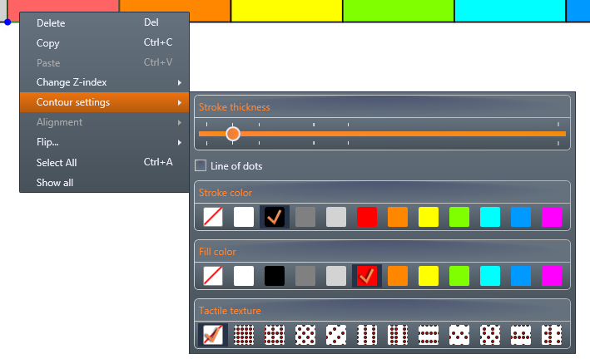This screenshot has width=590, height=364.
Task: Open the Contour settings submenu entry
Action: coord(104,102)
